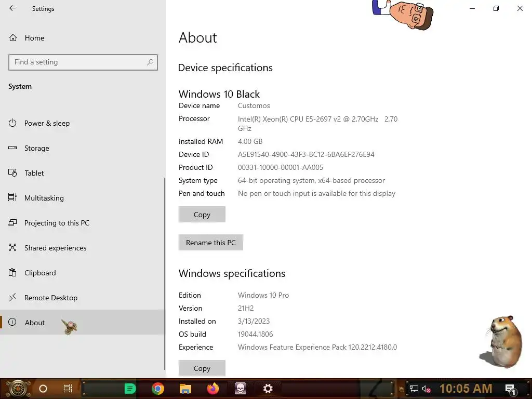Image resolution: width=532 pixels, height=399 pixels.
Task: Click the Tablet icon
Action: click(12, 172)
